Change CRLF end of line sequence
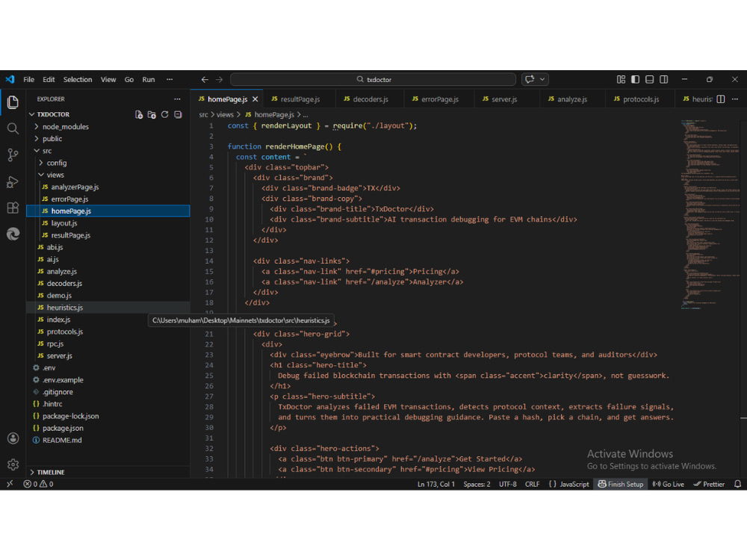 point(532,484)
